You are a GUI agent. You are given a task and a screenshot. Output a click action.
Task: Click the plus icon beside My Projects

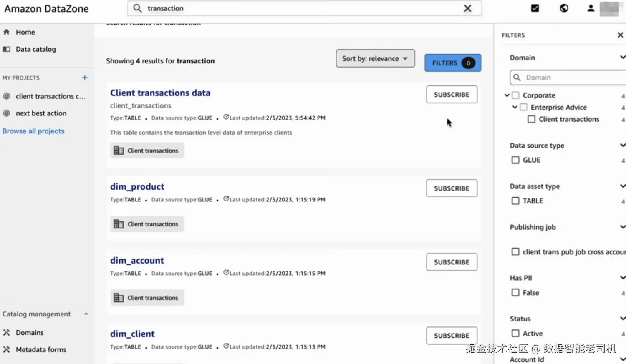(85, 78)
